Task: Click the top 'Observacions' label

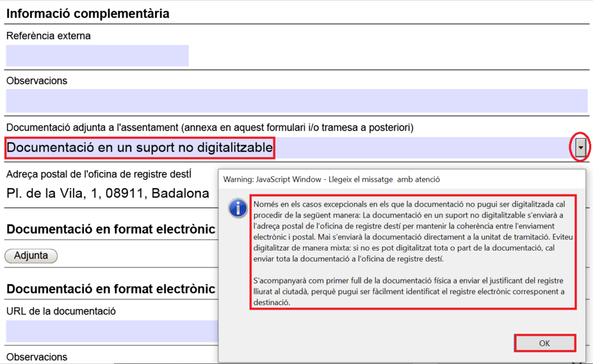Action: pyautogui.click(x=37, y=81)
